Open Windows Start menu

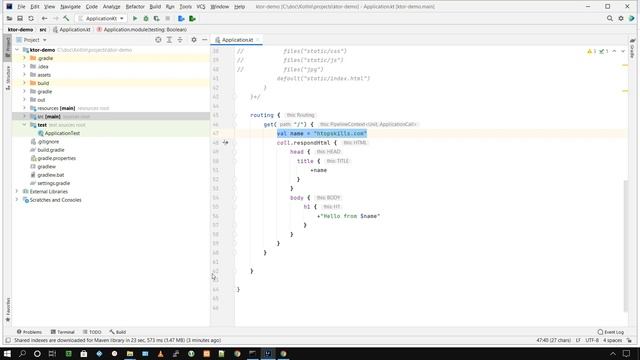(7, 353)
